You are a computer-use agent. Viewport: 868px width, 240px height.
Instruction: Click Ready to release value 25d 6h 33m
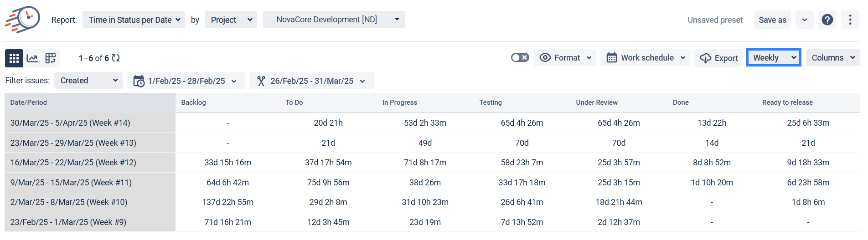808,123
